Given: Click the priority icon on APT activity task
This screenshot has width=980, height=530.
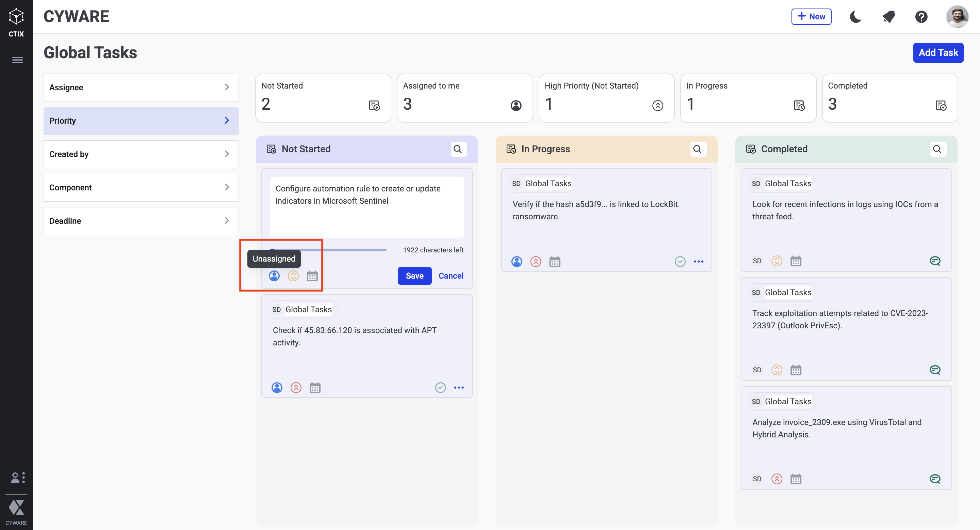Looking at the screenshot, I should 295,388.
